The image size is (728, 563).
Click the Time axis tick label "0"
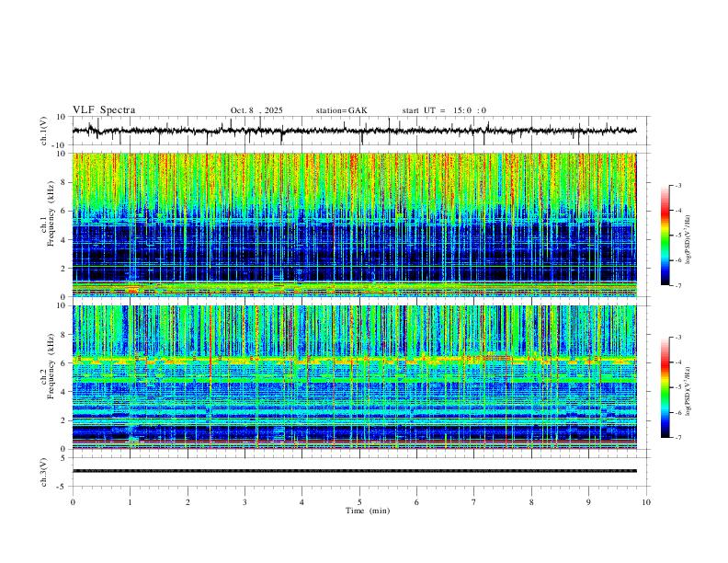pos(73,502)
